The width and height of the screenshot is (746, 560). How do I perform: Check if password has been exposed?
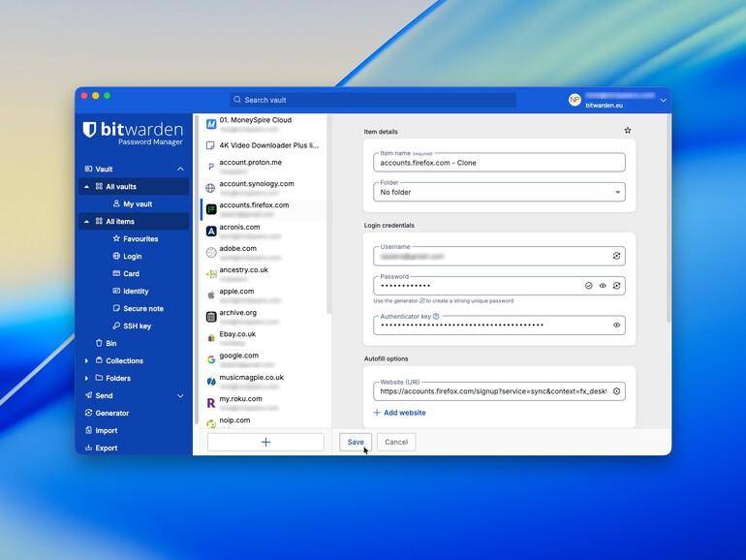(588, 286)
